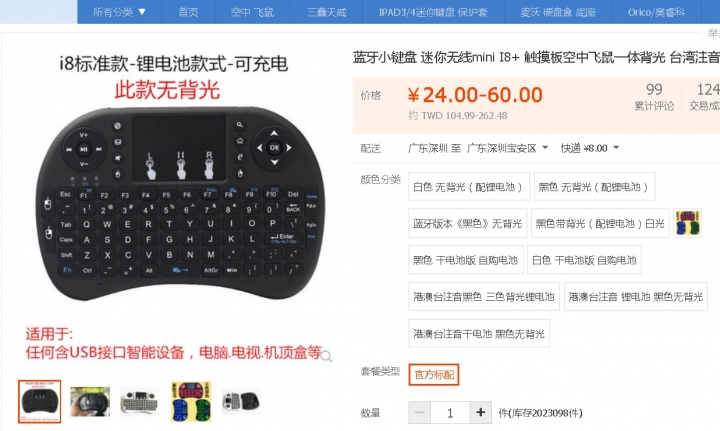Image resolution: width=720 pixels, height=431 pixels.
Task: Select the 官方标配 package type
Action: (x=433, y=375)
